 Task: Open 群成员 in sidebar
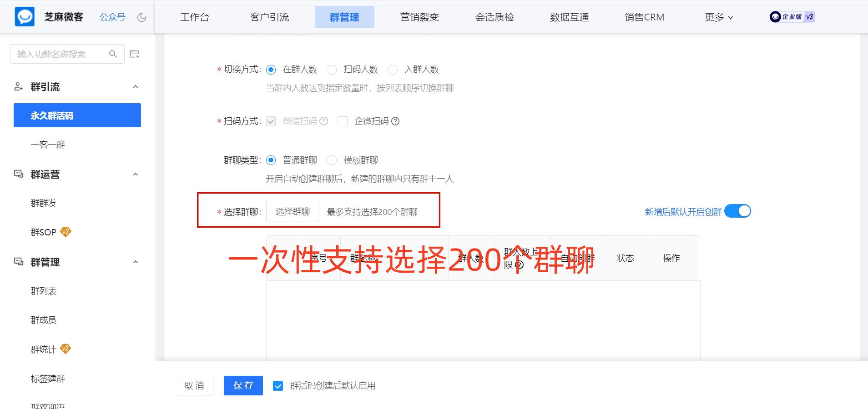pyautogui.click(x=44, y=320)
